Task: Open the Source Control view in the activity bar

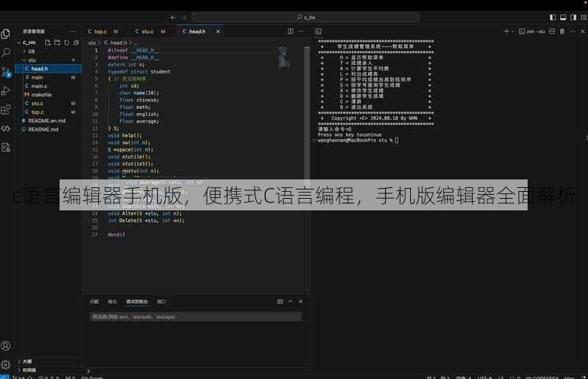Action: point(6,72)
